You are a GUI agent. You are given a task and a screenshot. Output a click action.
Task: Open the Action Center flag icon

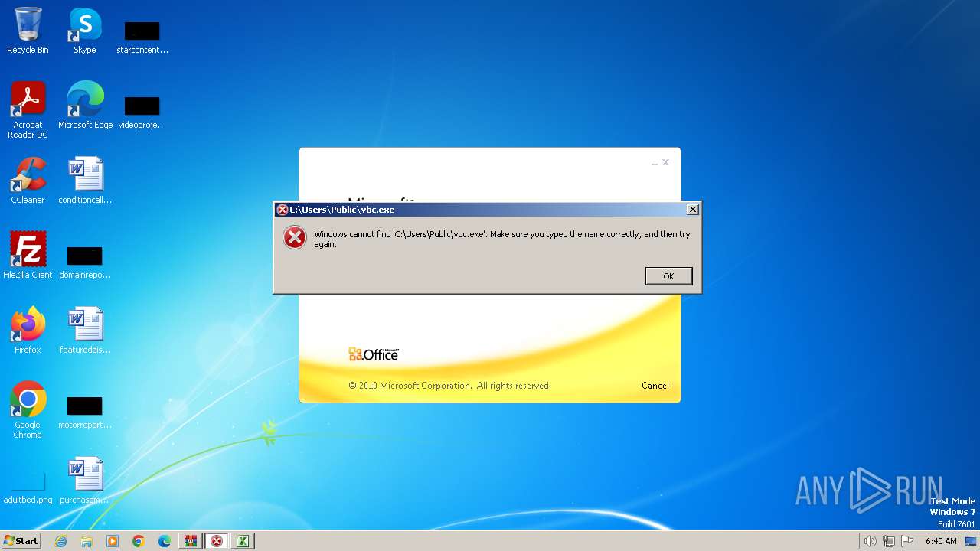907,541
